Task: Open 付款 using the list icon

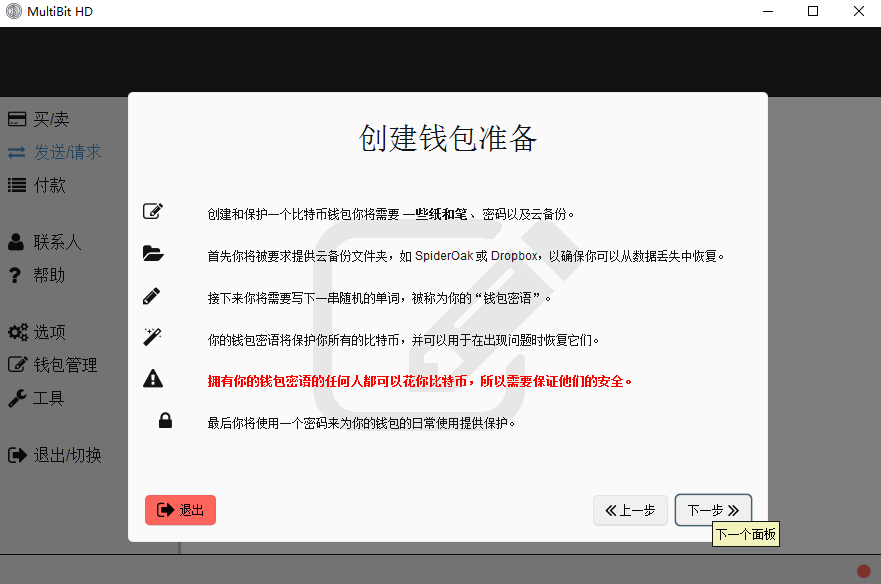Action: click(x=16, y=185)
